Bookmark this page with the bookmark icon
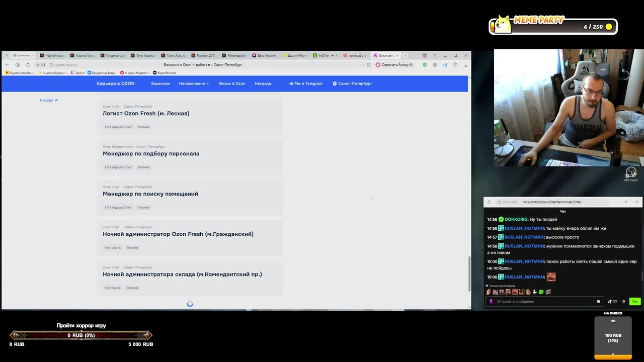This screenshot has width=644, height=362. (369, 65)
